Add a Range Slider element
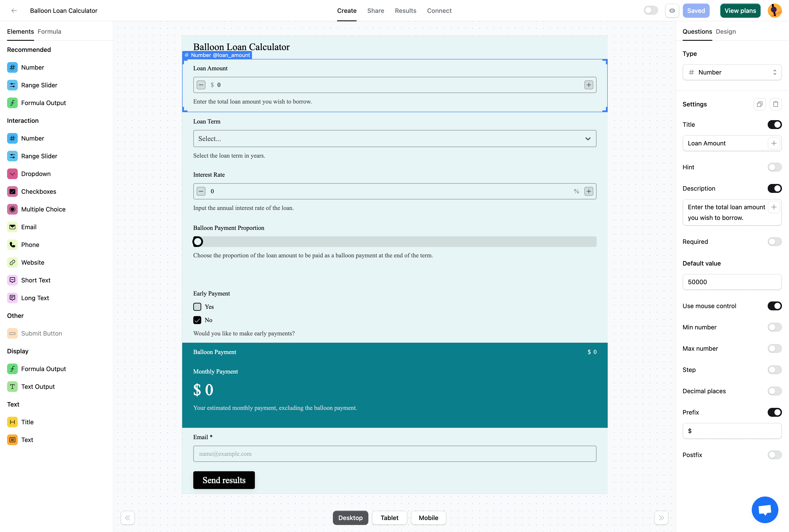 [39, 85]
